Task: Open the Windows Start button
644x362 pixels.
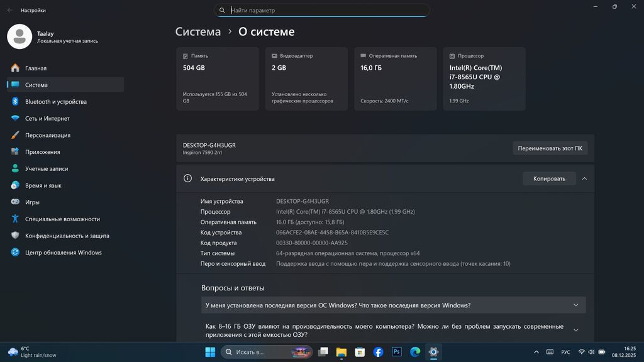Action: pyautogui.click(x=210, y=352)
